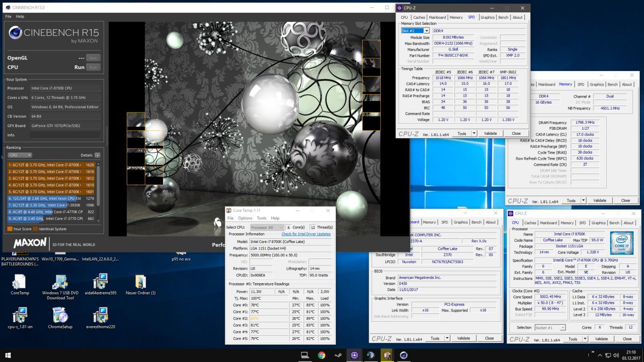Image resolution: width=644 pixels, height=362 pixels.
Task: Switch to the Graphics tab in the SPD window
Action: (487, 18)
